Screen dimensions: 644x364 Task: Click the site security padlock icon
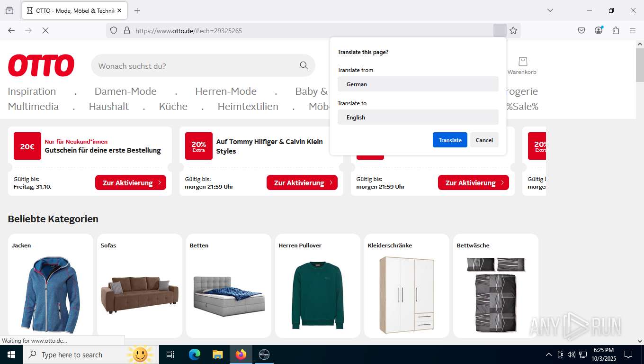[x=126, y=30]
